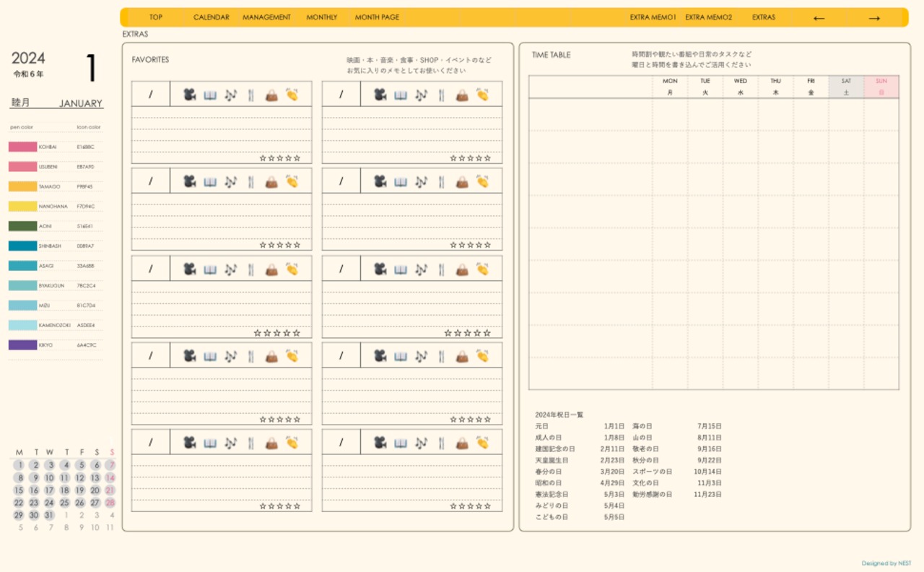Image resolution: width=924 pixels, height=572 pixels.
Task: Mark the fifth star in top-right Favorites card
Action: pos(488,158)
